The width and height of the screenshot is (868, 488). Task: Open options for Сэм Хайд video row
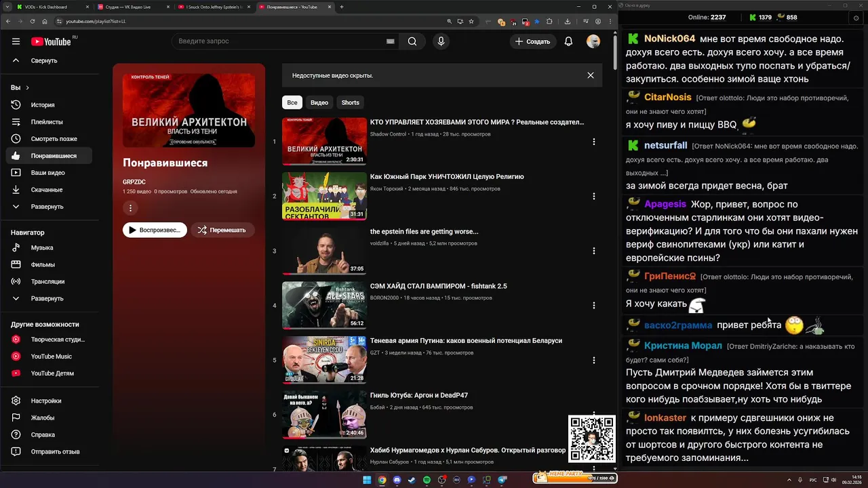click(594, 306)
